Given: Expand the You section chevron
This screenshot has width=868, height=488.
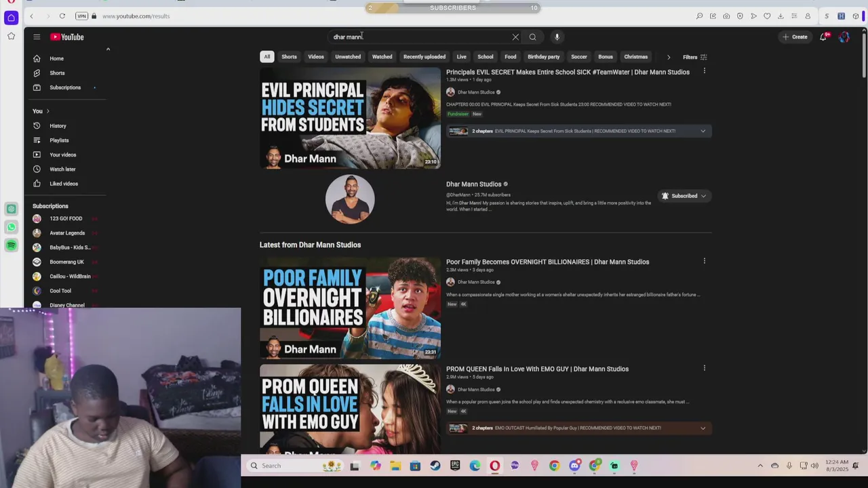Looking at the screenshot, I should 47,111.
